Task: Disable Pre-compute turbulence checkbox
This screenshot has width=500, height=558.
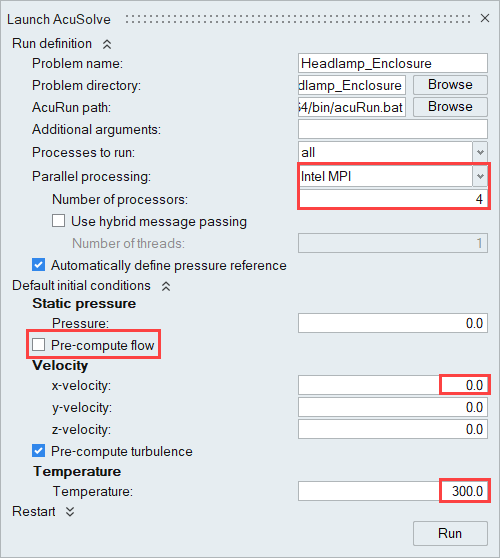Action: tap(38, 451)
